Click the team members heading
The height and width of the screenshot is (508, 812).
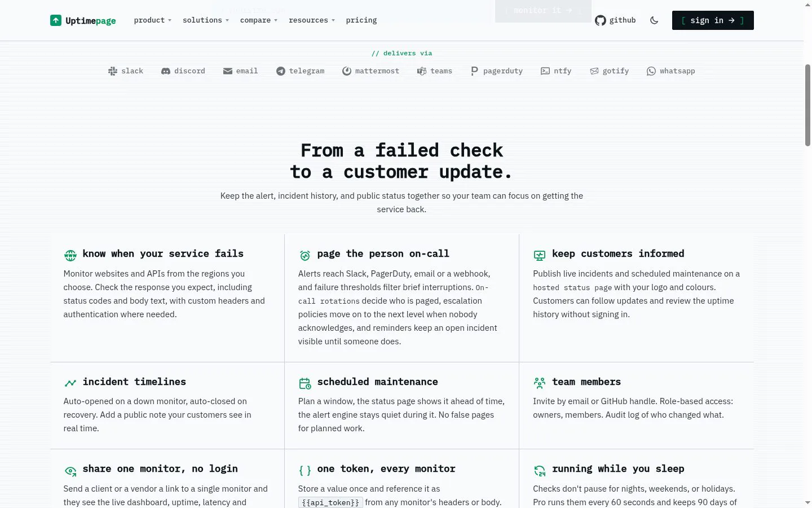click(586, 382)
